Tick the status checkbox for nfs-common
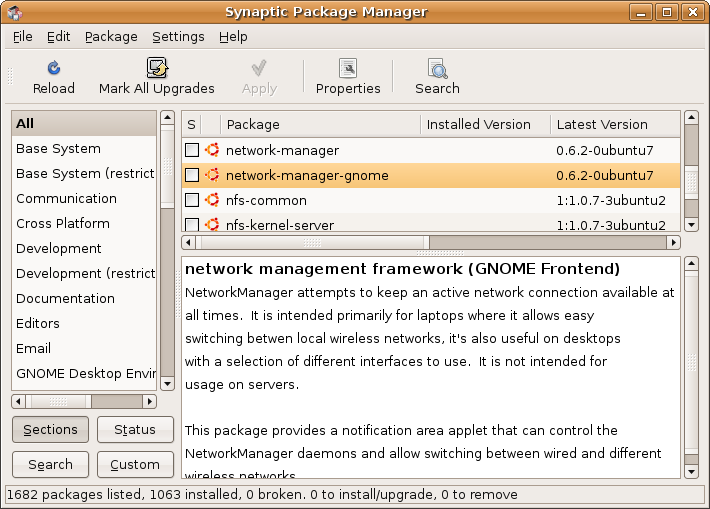Viewport: 710px width, 509px height. point(192,200)
